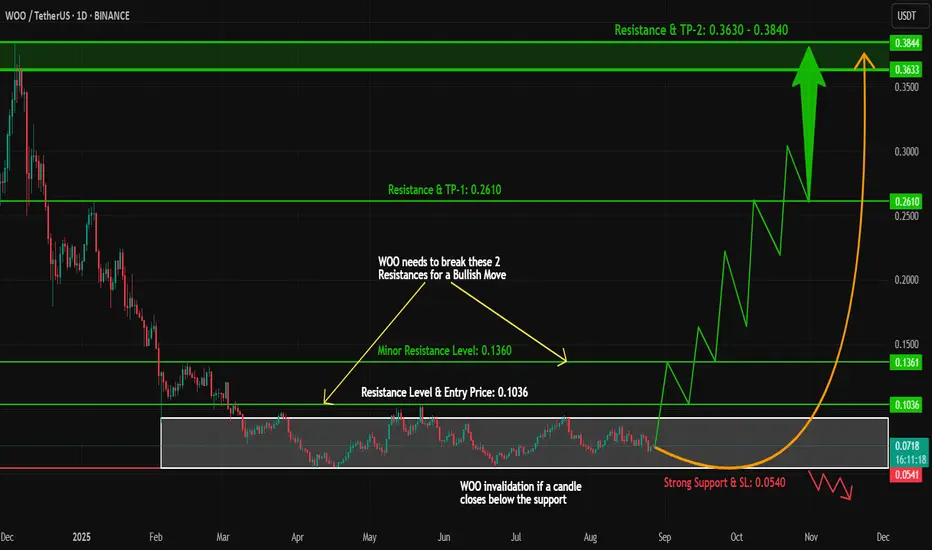932x550 pixels.
Task: Click the Sep label on time axis
Action: [665, 537]
